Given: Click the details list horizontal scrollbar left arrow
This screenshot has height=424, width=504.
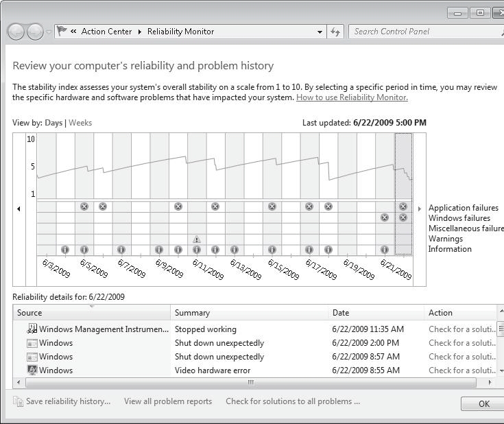Looking at the screenshot, I should [x=19, y=383].
